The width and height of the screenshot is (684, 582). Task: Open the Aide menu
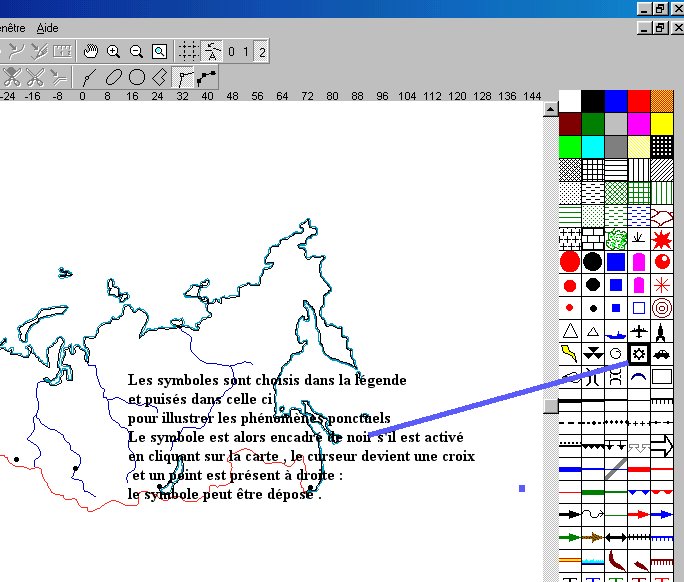47,28
